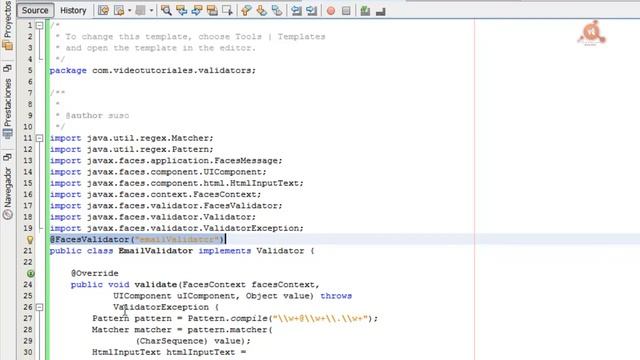640x360 pixels.
Task: Click 'javax.faces.component.UIComponent;' import
Action: (177, 172)
